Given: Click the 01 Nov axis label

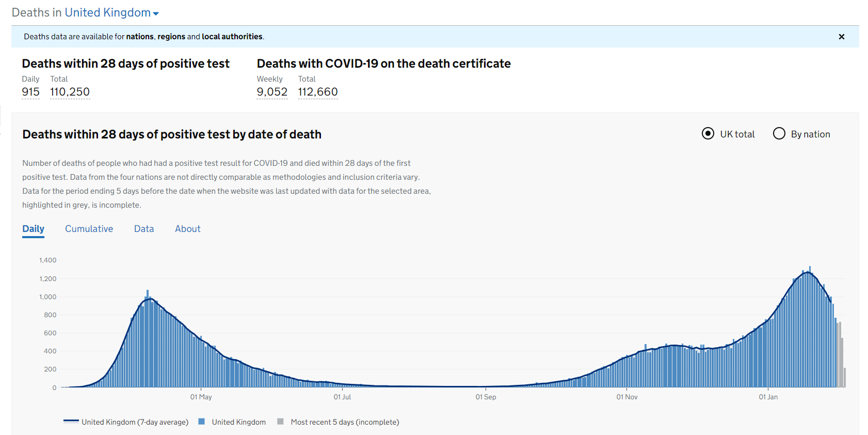Looking at the screenshot, I should 627,397.
